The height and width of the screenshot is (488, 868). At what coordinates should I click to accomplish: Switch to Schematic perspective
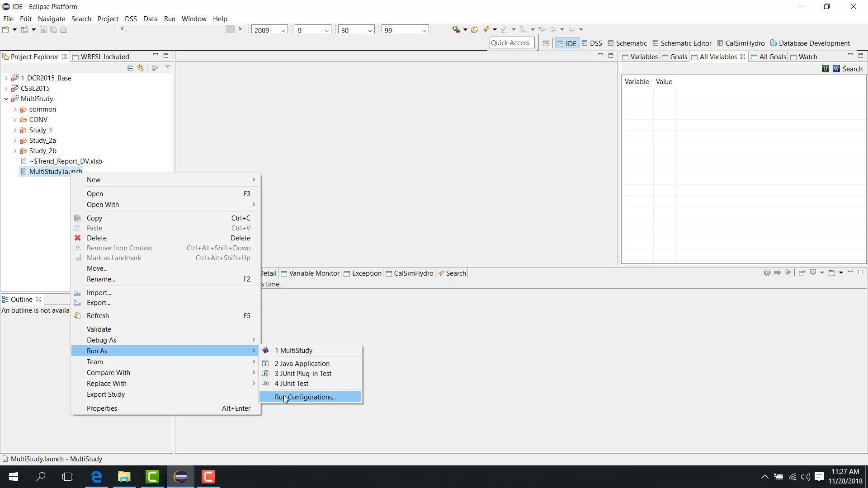coord(627,43)
